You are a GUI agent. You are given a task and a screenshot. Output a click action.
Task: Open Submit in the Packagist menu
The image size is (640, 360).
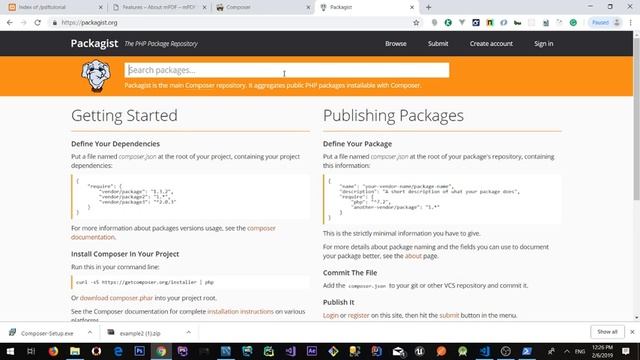[x=438, y=44]
